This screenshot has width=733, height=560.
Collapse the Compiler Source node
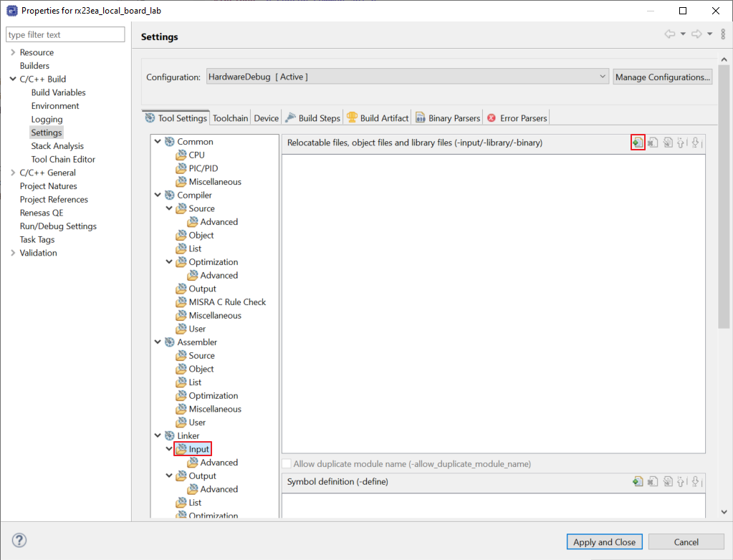pos(169,209)
